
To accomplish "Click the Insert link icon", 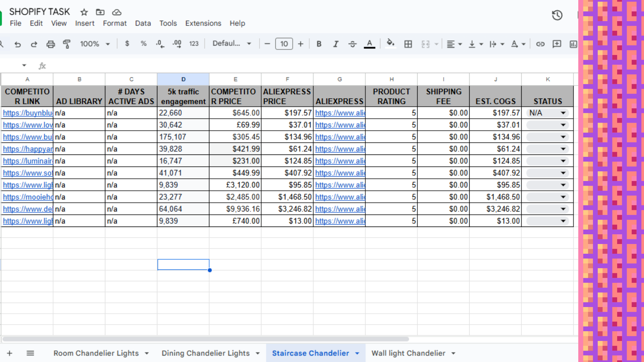I will [540, 44].
